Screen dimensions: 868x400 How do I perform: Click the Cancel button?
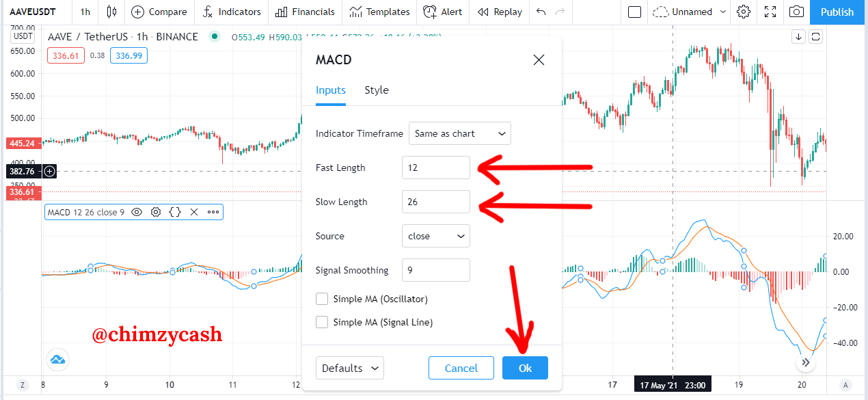(x=461, y=368)
